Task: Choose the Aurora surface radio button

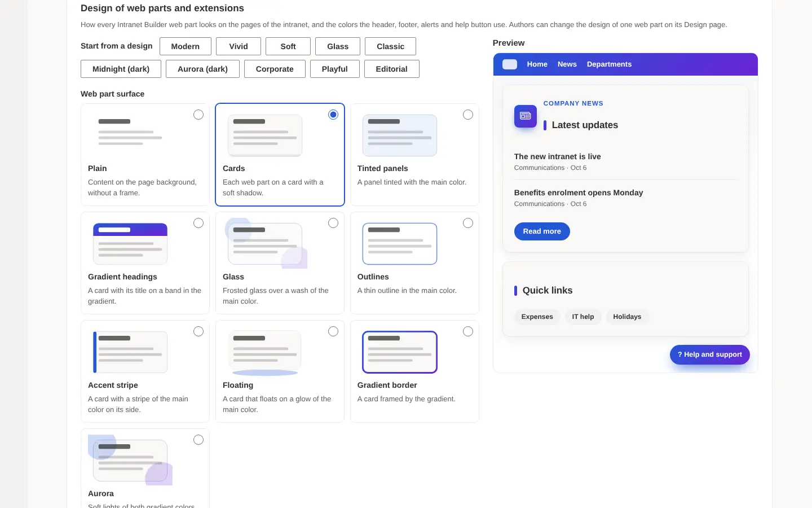Action: coord(198,440)
